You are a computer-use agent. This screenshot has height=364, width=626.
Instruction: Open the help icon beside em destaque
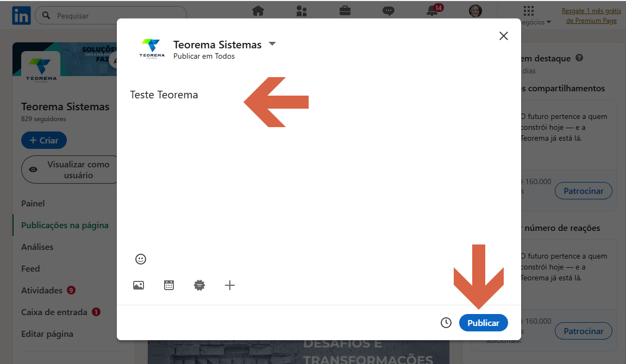[579, 58]
